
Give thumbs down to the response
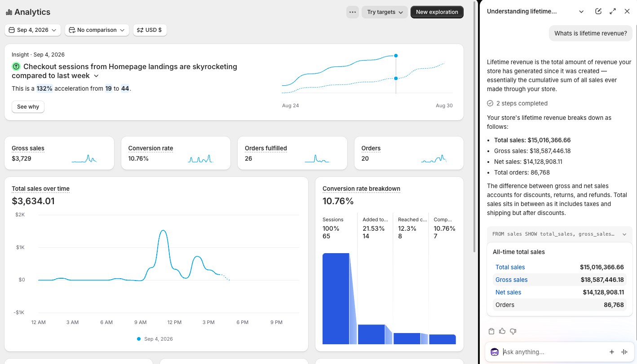click(513, 331)
